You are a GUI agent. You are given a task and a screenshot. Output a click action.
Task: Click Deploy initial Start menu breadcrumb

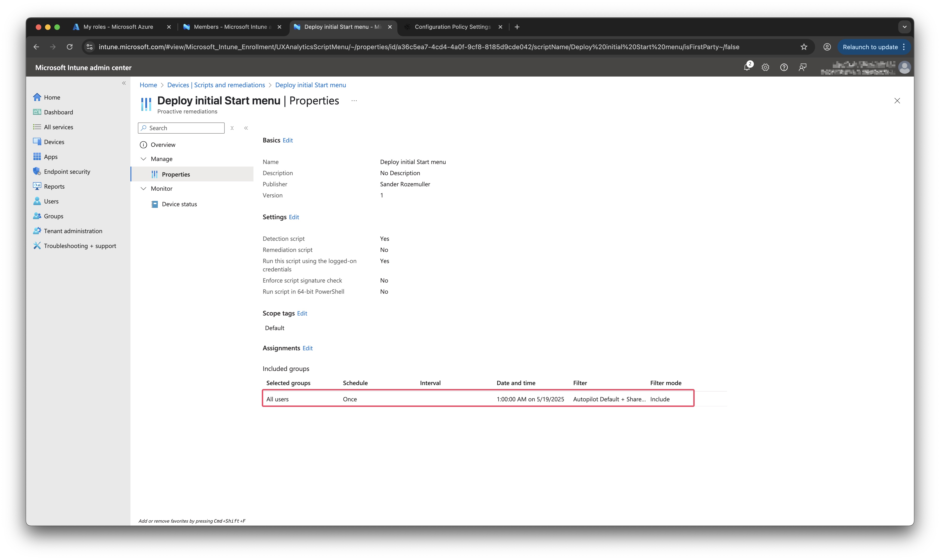[310, 85]
